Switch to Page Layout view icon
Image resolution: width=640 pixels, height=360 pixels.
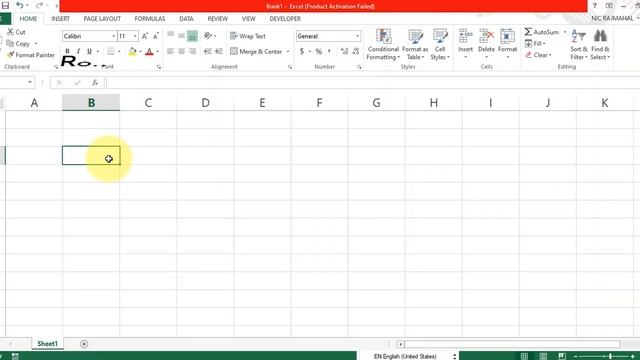pos(543,356)
